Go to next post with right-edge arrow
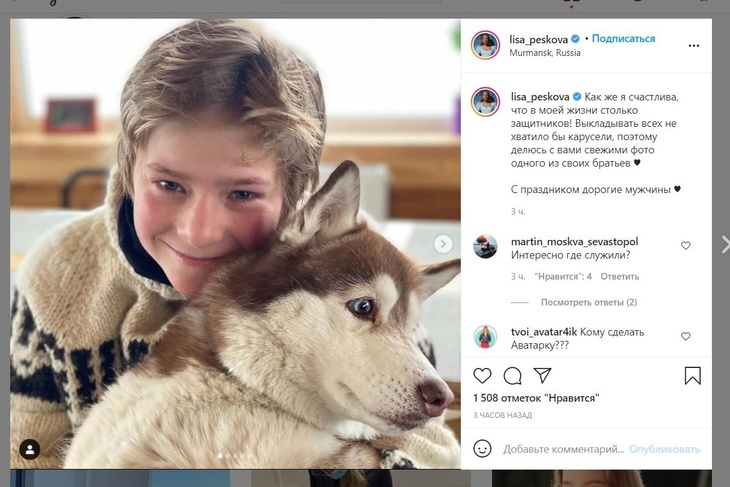The width and height of the screenshot is (730, 487). pos(724,243)
